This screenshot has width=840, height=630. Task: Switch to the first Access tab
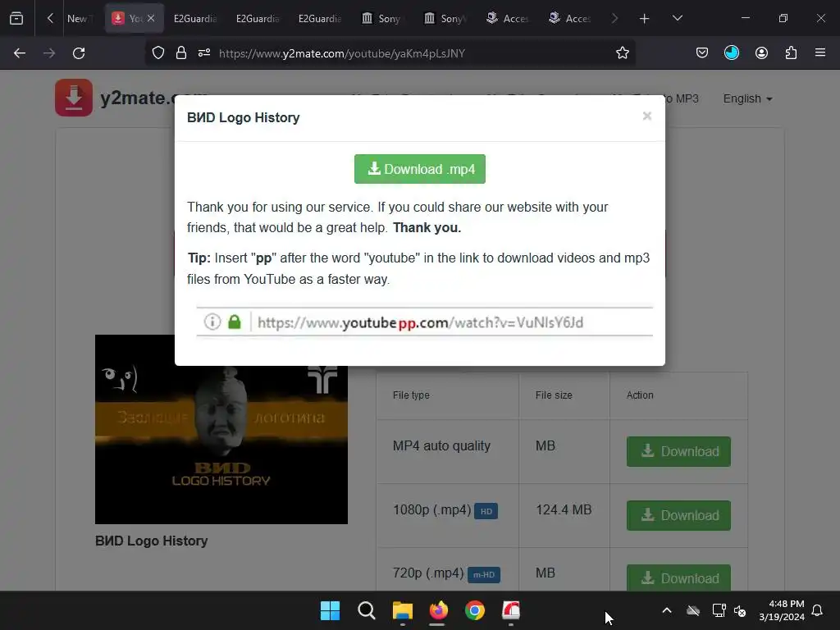[x=506, y=18]
